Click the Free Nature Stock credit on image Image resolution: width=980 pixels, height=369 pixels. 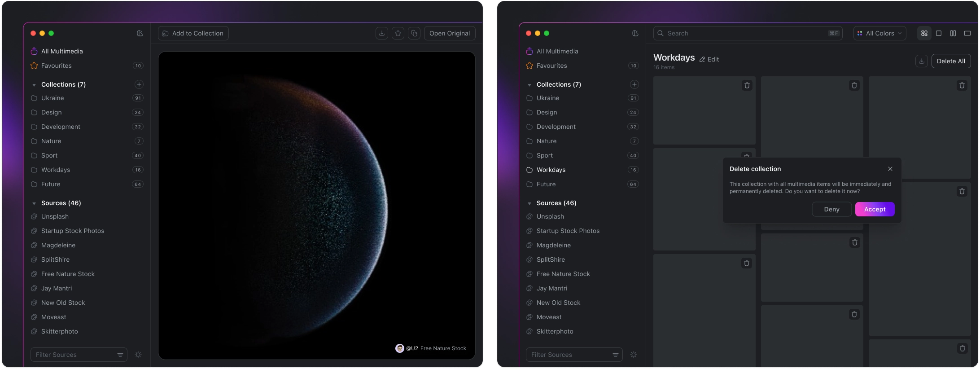tap(443, 348)
